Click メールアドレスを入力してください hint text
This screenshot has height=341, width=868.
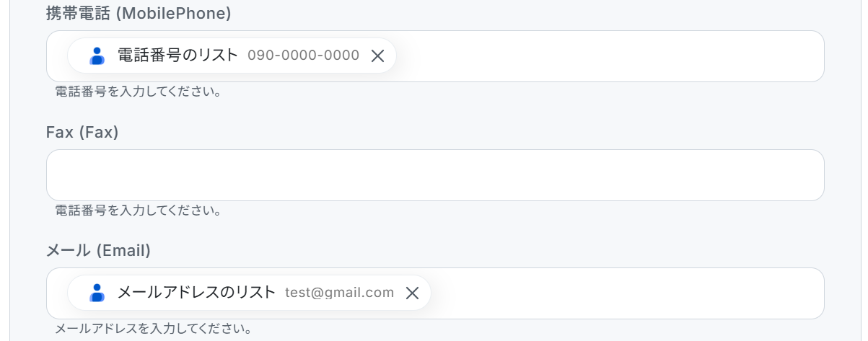click(153, 329)
